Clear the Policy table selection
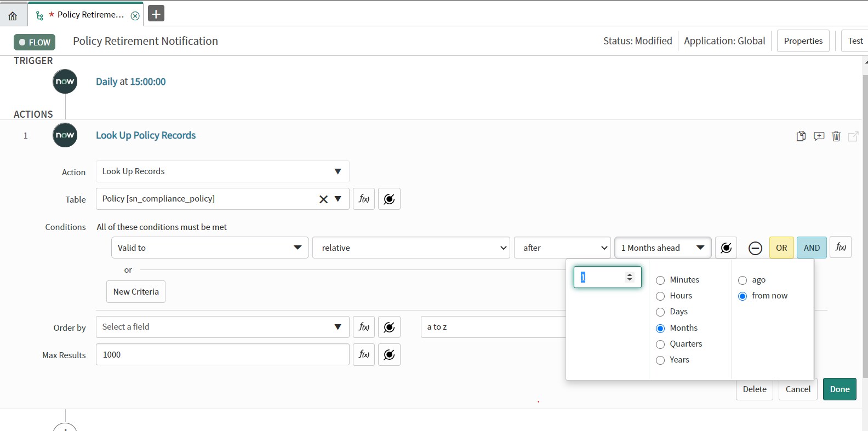868x431 pixels. tap(323, 199)
